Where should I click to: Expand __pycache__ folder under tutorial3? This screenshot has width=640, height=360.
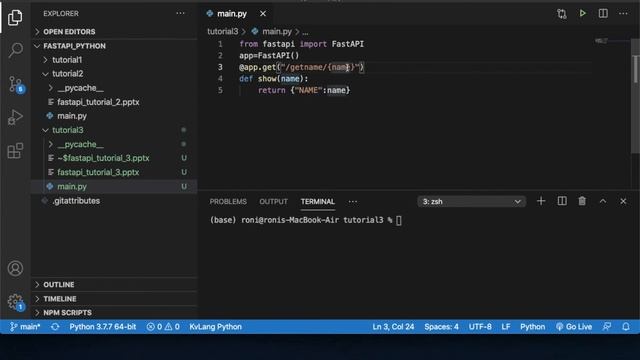tap(114, 144)
